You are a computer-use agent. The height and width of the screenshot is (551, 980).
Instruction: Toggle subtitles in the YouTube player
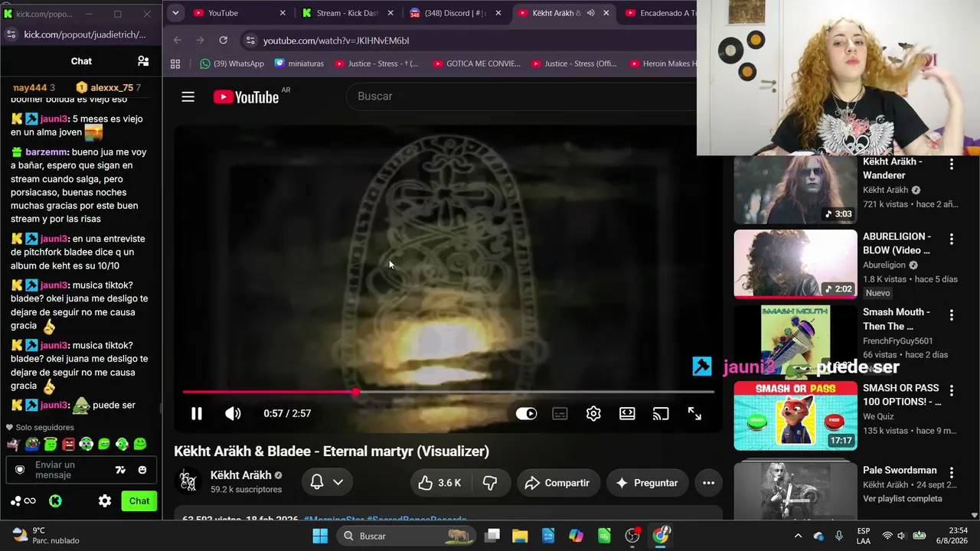(x=560, y=413)
